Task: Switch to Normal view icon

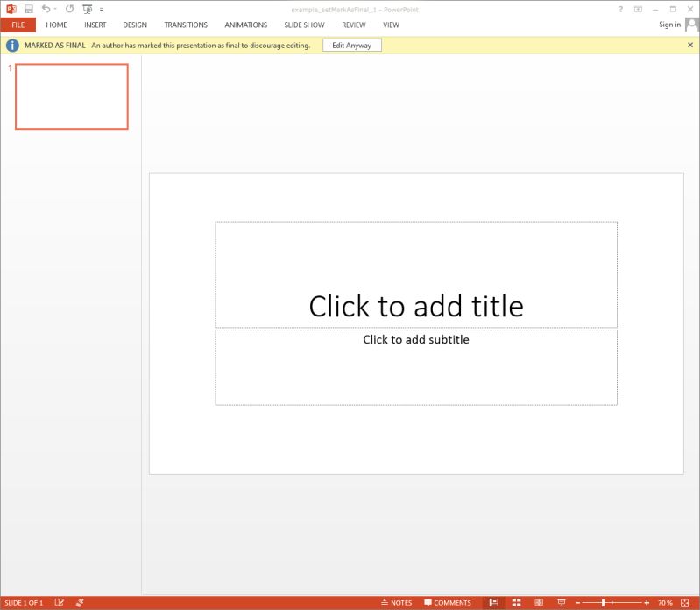Action: tap(494, 602)
